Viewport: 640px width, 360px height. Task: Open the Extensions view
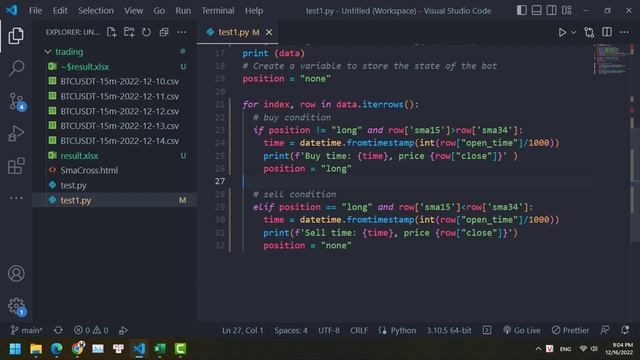point(16,166)
